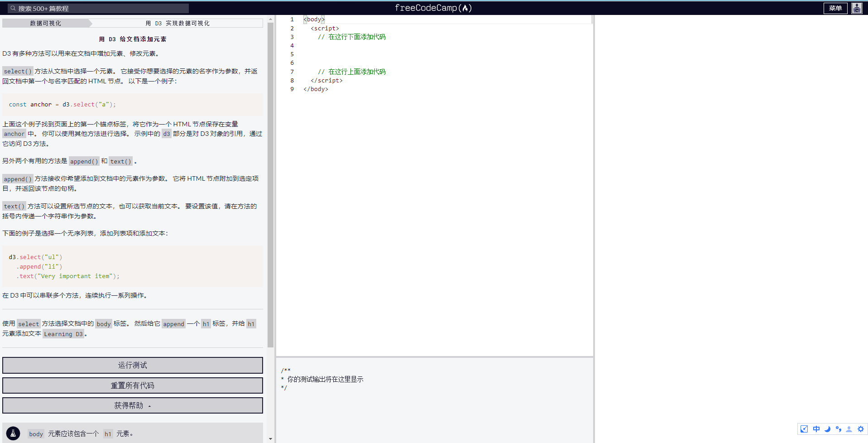Click the flask test status icon
The width and height of the screenshot is (868, 443).
click(13, 433)
